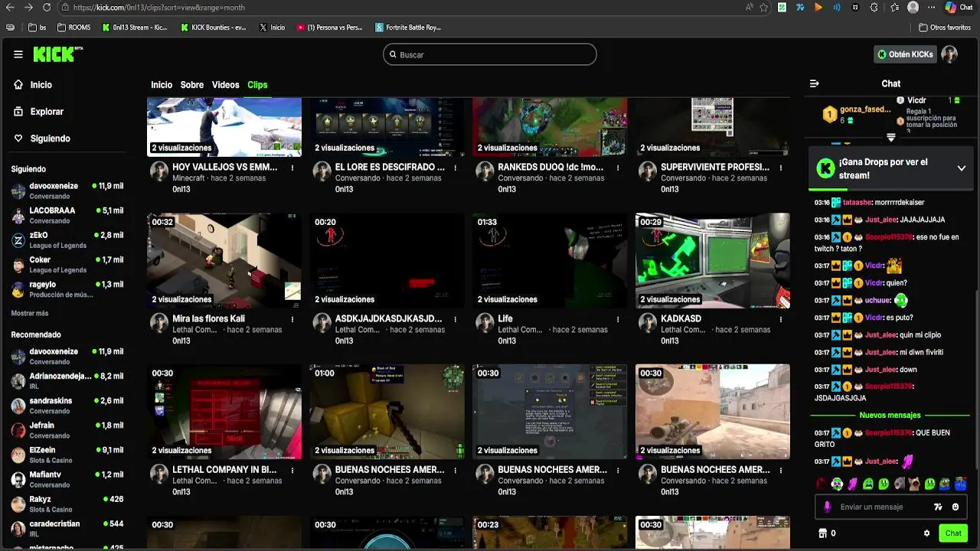Play the 01:00 BUENAS NOCHEES clip thumbnail
The height and width of the screenshot is (551, 980).
coord(387,412)
